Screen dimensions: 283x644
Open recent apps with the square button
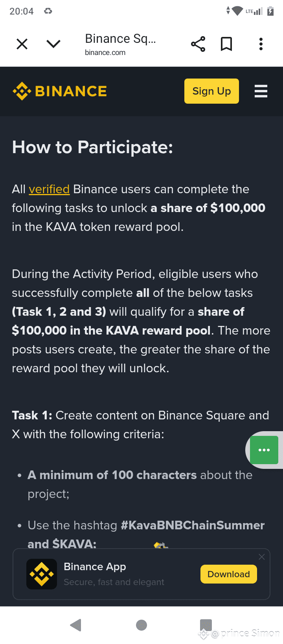point(206,625)
